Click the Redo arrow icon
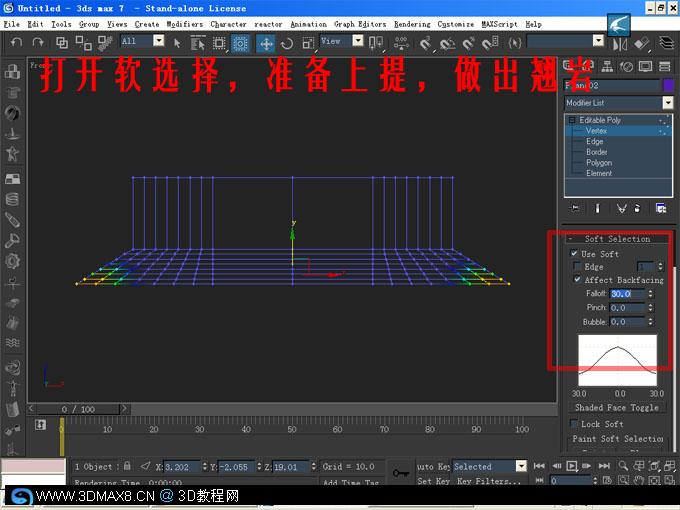The height and width of the screenshot is (510, 680). 38,42
